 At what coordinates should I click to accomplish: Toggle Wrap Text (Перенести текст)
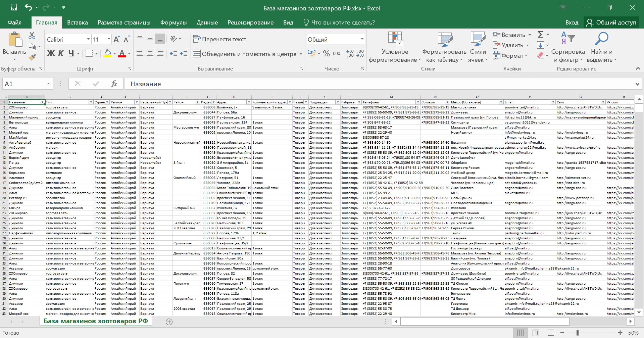point(220,39)
